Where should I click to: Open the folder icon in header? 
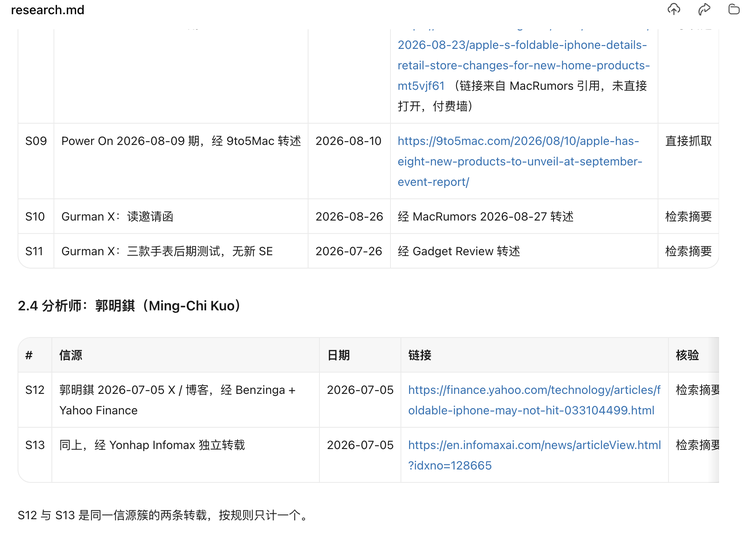tap(734, 9)
